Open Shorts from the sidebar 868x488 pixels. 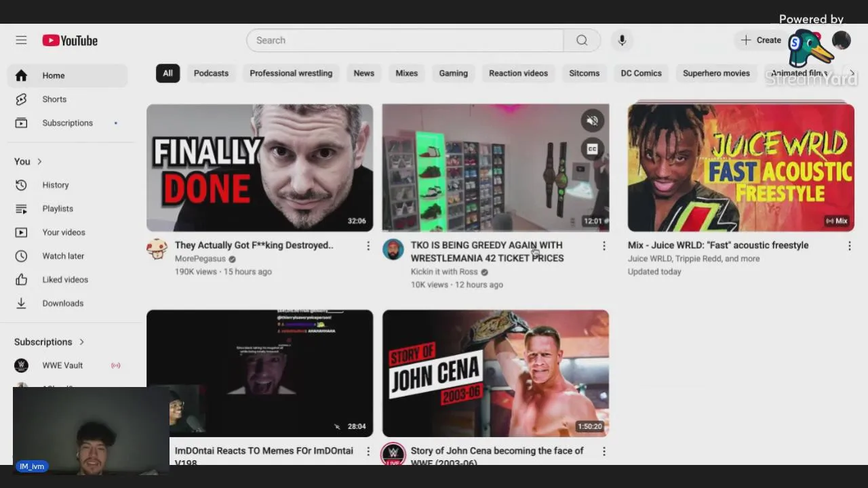67,99
